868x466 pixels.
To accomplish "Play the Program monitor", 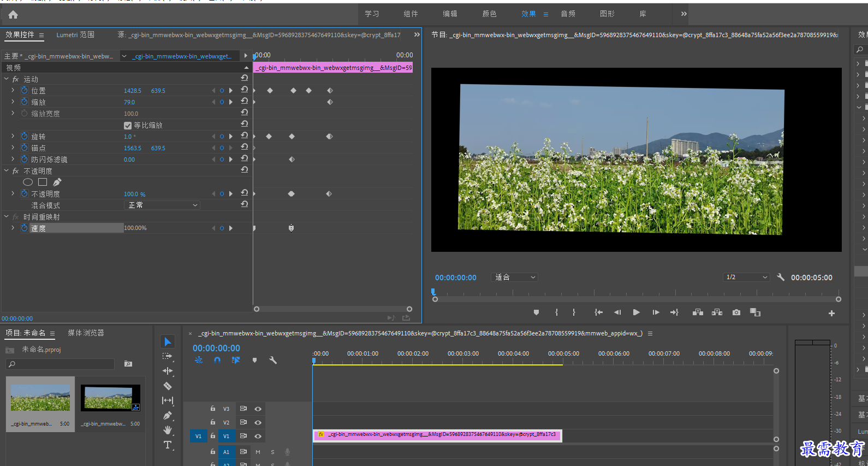I will click(x=636, y=312).
